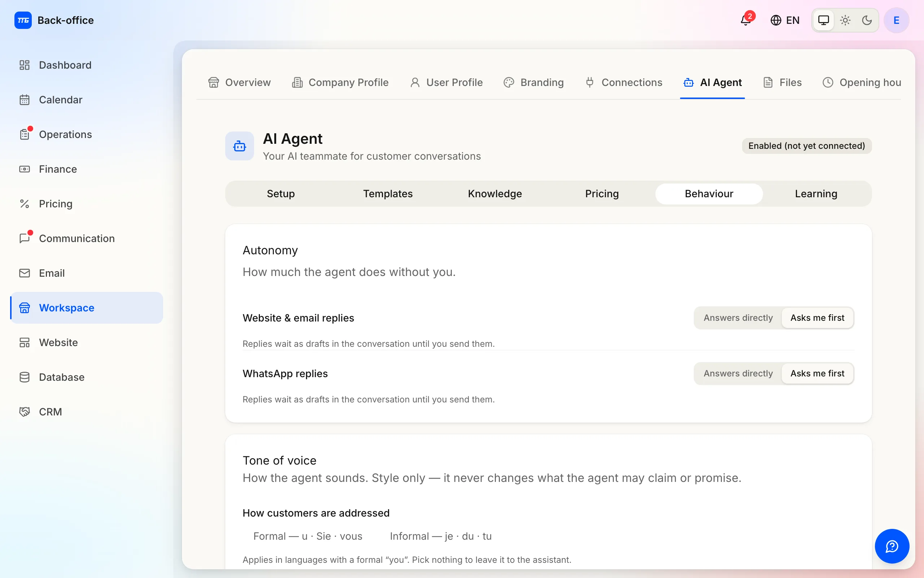Switch to light theme sun icon
The height and width of the screenshot is (578, 924).
(845, 20)
